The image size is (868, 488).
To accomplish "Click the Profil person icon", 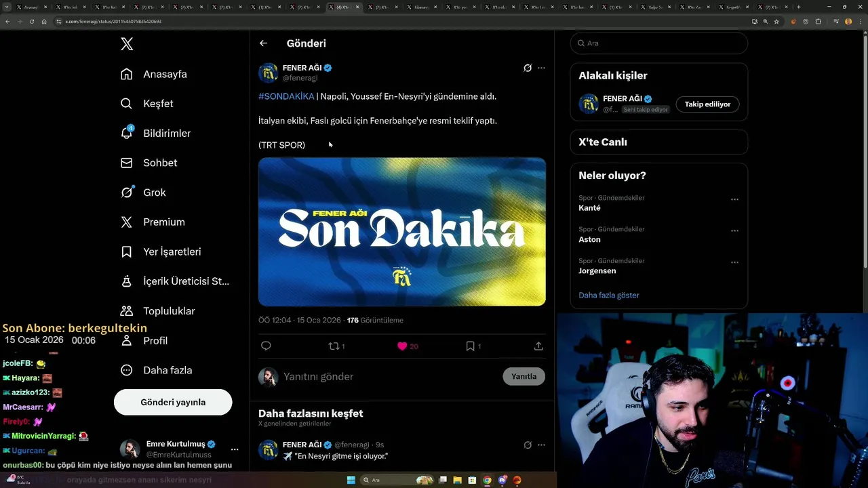I will pos(127,340).
